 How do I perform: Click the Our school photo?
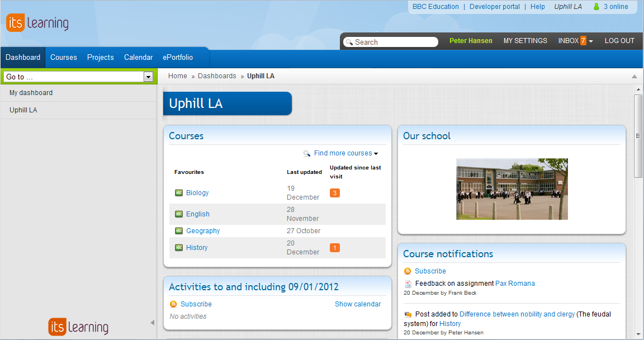point(512,189)
